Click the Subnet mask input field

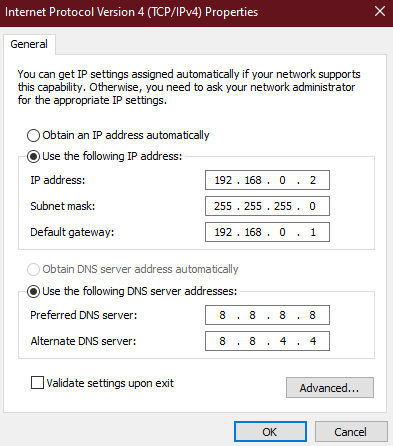[267, 206]
